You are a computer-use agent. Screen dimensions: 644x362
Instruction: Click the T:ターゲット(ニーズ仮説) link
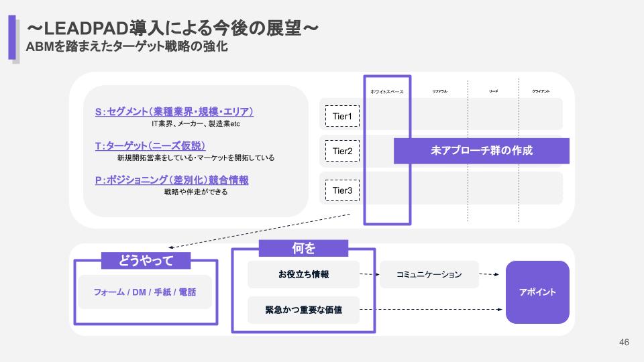point(150,145)
